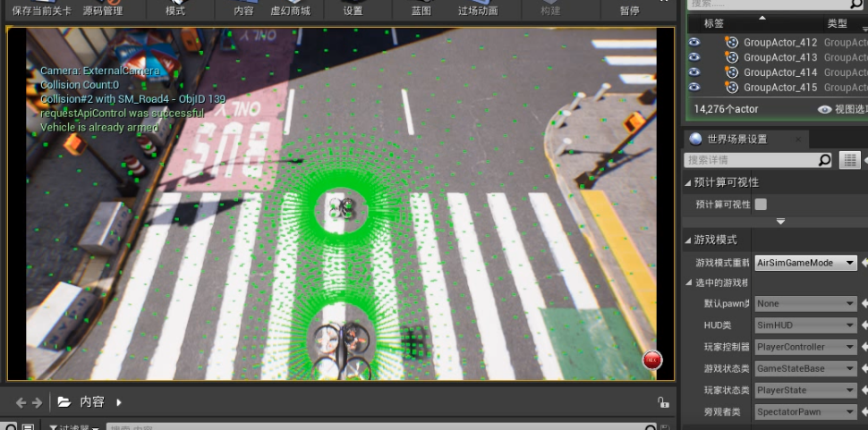Open the HUD类 SimHUD dropdown

pyautogui.click(x=806, y=325)
